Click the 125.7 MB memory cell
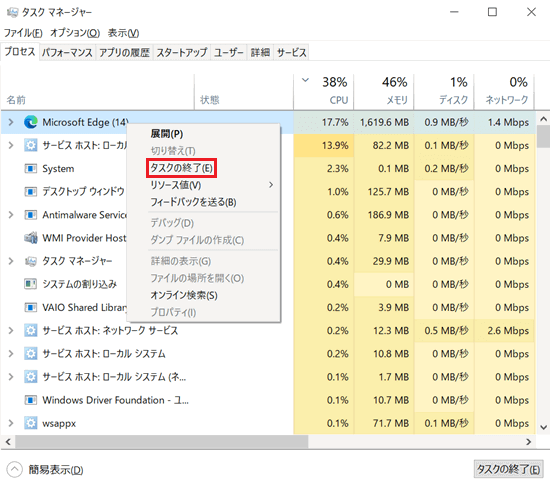The height and width of the screenshot is (489, 550). tap(384, 192)
